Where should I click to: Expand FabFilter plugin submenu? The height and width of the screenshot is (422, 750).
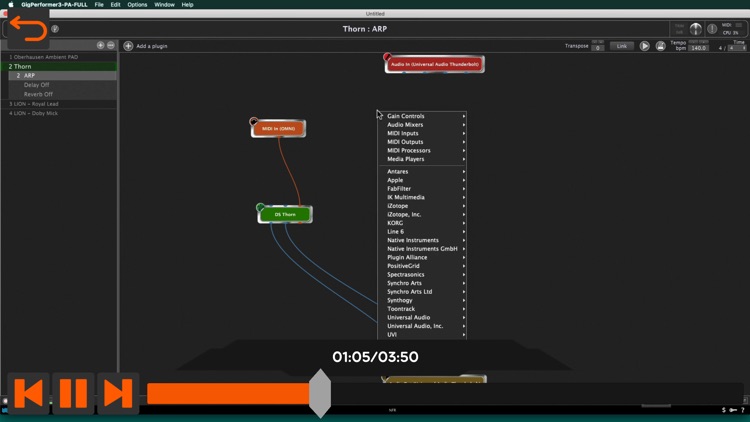point(422,189)
